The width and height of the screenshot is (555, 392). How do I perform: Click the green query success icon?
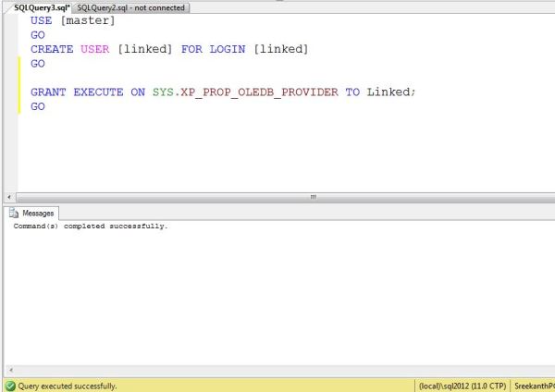(9, 386)
